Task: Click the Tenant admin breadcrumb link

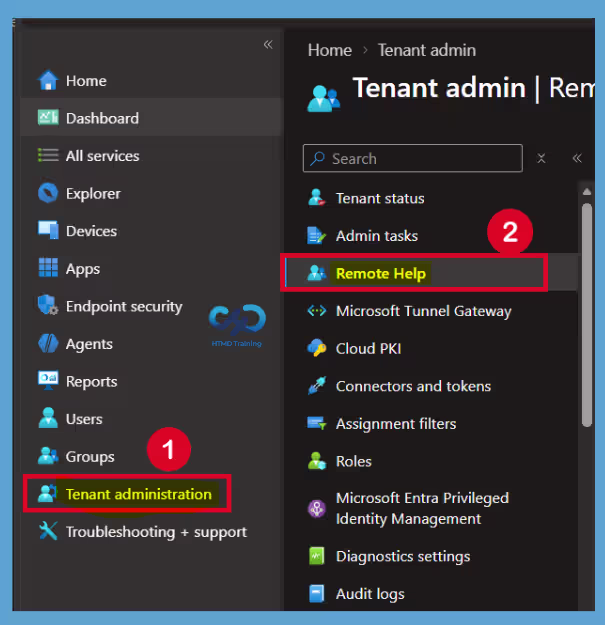Action: [426, 50]
